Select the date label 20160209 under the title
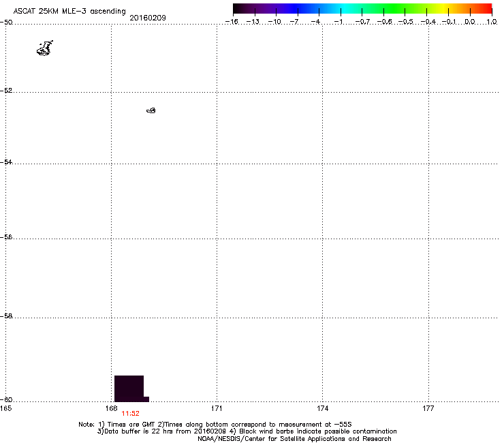This screenshot has width=504, height=443. [x=148, y=18]
